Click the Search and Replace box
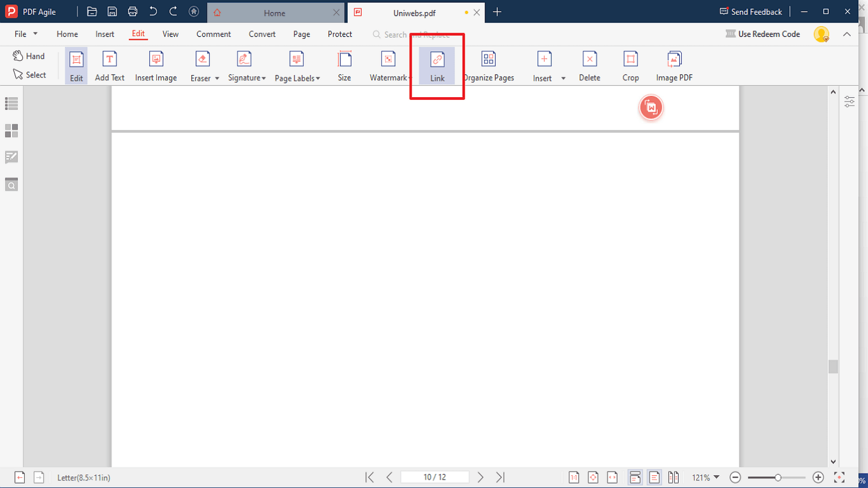868x488 pixels. click(x=411, y=34)
